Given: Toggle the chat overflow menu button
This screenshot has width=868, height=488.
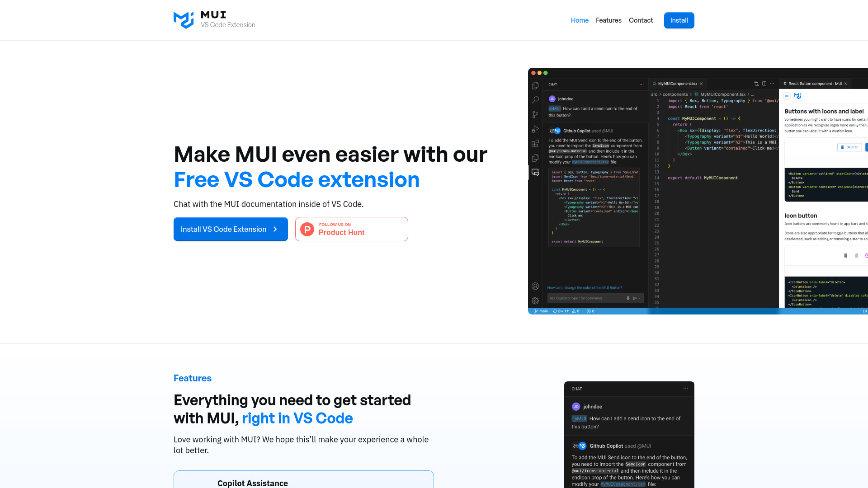Looking at the screenshot, I should point(685,389).
